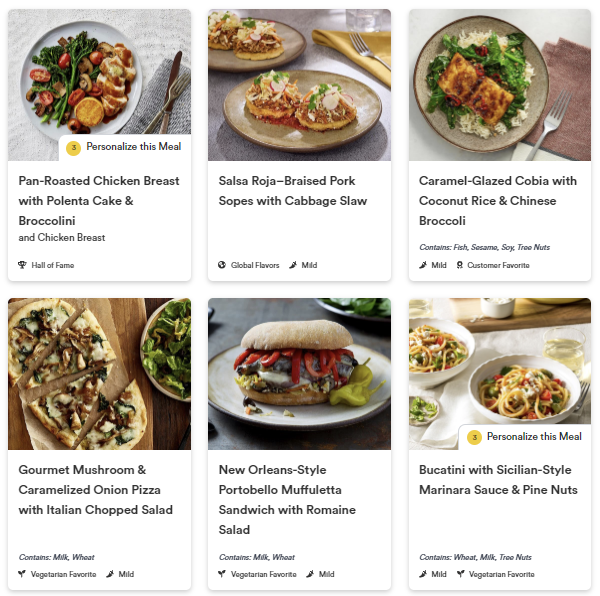Click Vegetarian Favorite leaf icon on Muffuletta Sandwich card
This screenshot has width=600, height=596.
[x=222, y=574]
